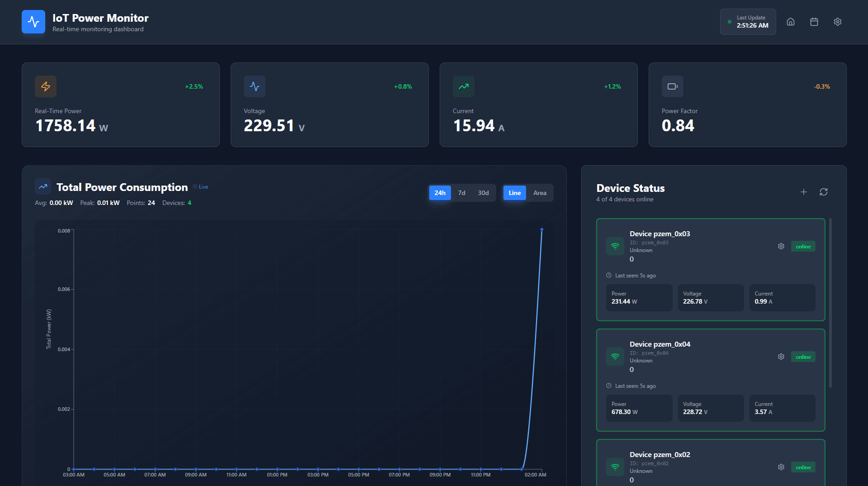
Task: Click the Total Power Consumption heading
Action: pos(122,187)
